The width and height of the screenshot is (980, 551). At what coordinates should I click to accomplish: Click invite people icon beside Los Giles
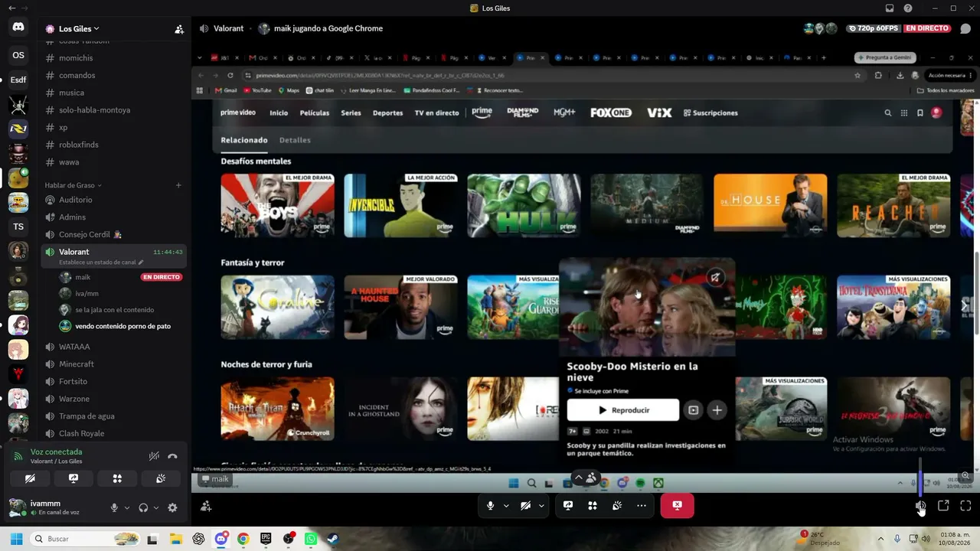(179, 29)
